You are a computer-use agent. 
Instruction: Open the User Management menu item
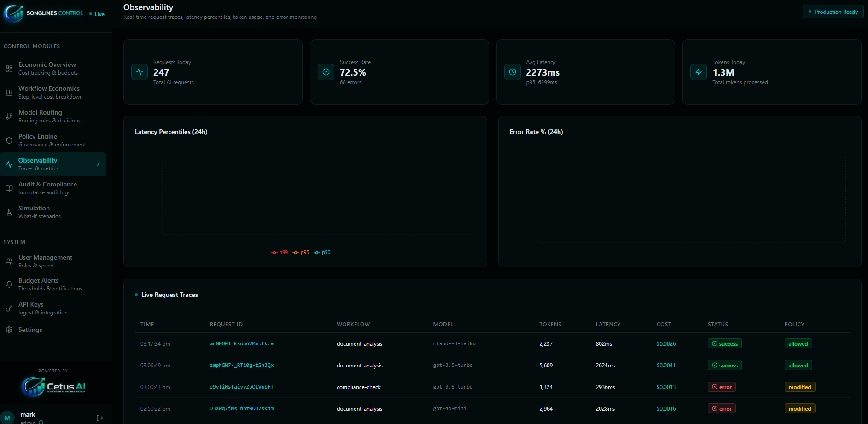[45, 261]
